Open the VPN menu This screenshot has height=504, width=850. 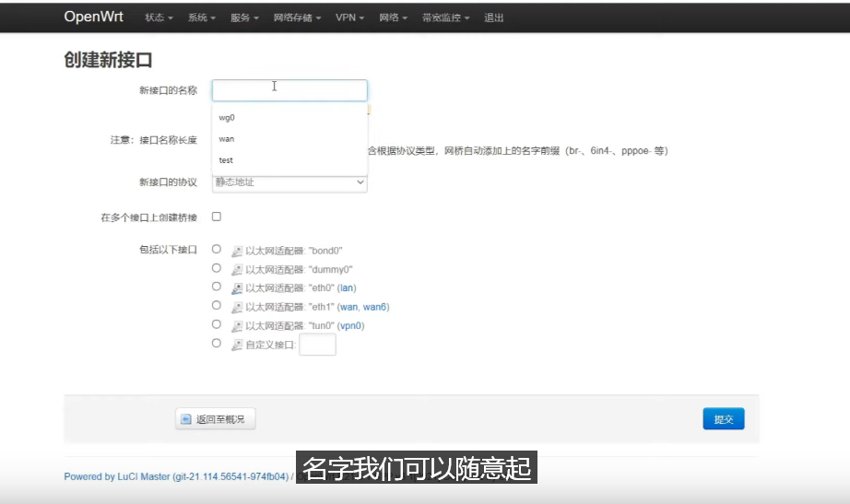[349, 18]
